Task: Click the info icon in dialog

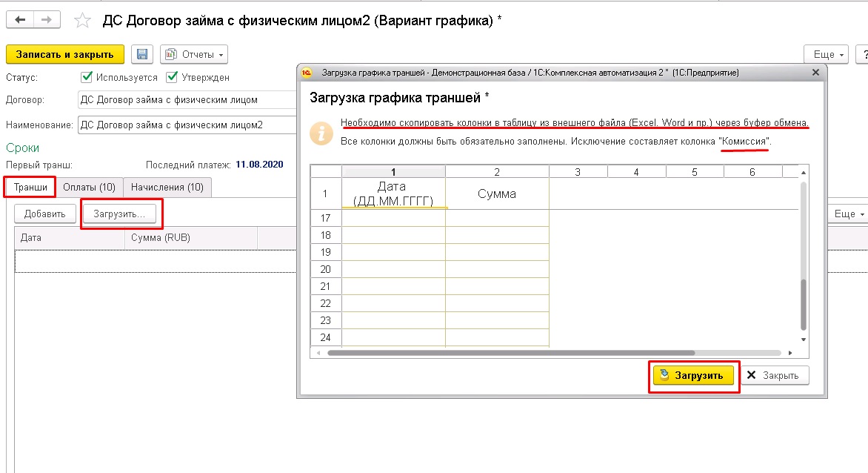Action: (320, 133)
